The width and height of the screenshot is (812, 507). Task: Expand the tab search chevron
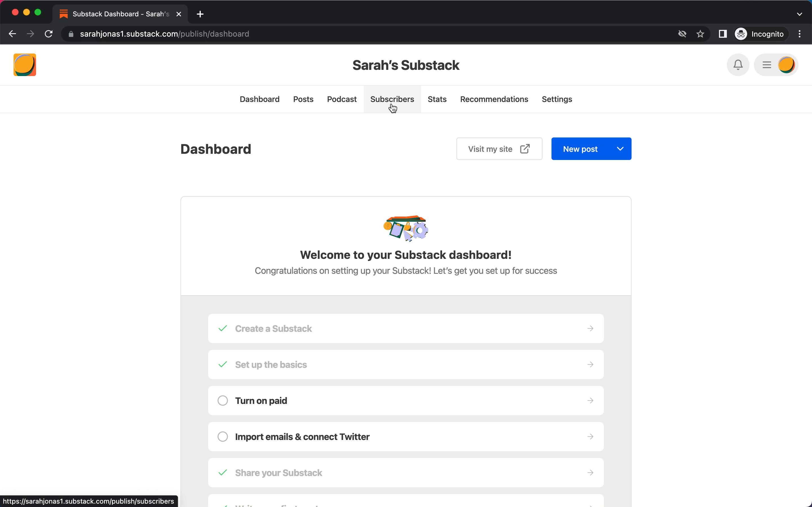(x=799, y=14)
